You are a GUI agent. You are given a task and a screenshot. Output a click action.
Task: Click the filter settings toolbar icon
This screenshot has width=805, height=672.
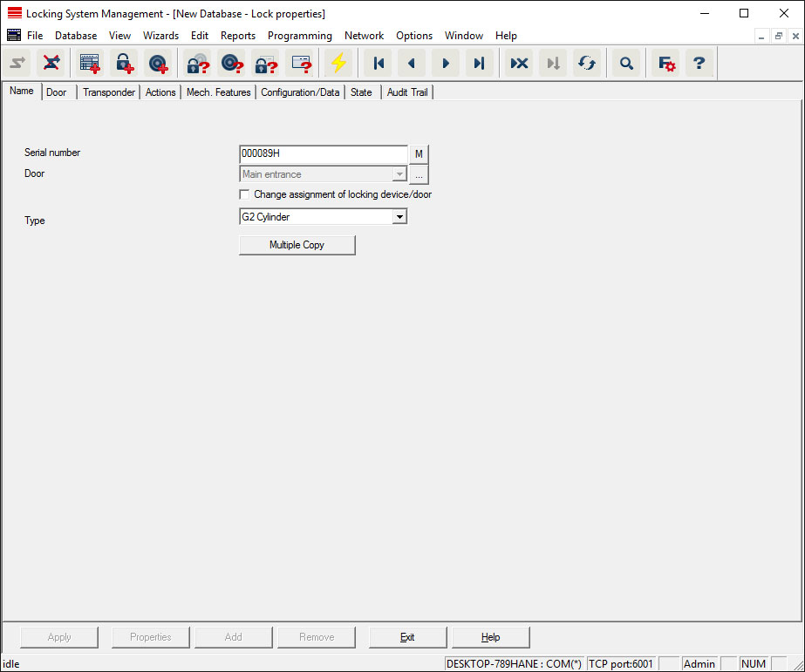pos(666,63)
